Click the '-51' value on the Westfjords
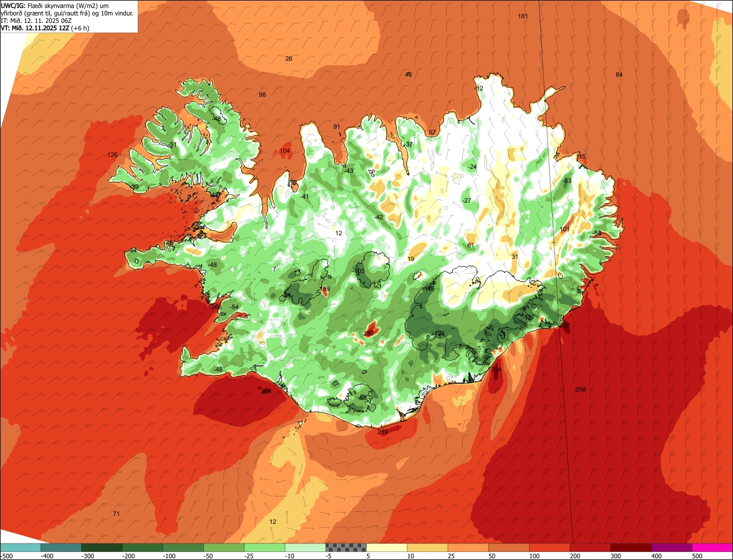This screenshot has width=733, height=560. tap(172, 145)
